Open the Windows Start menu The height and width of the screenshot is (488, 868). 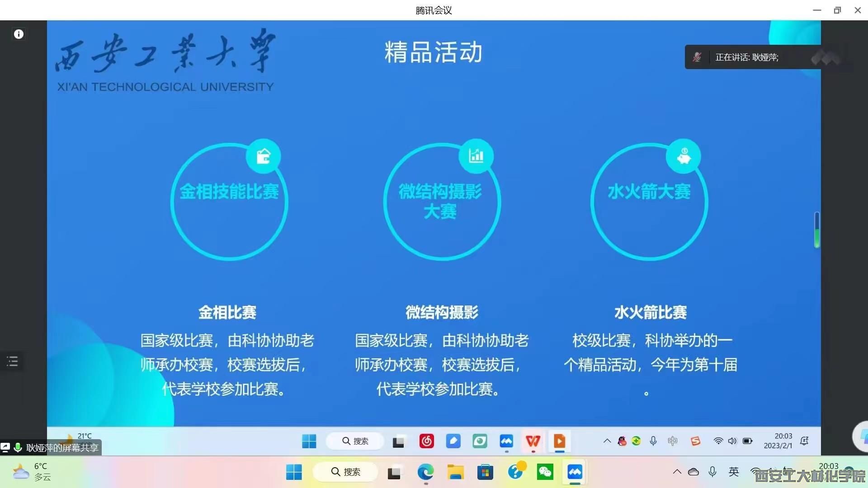coord(294,472)
